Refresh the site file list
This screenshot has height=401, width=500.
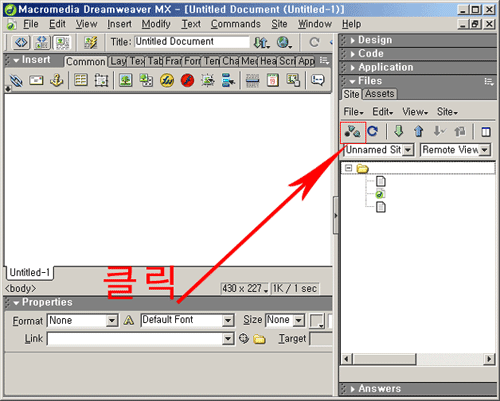[373, 131]
